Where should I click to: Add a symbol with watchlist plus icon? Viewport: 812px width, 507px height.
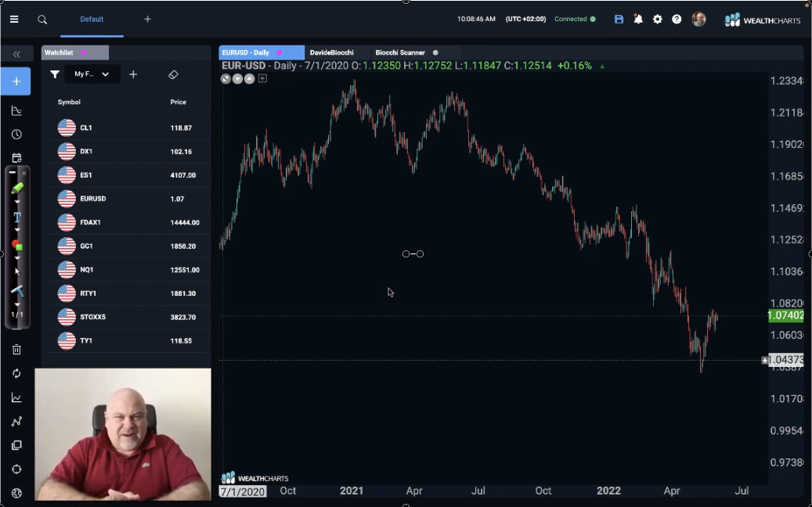coord(133,74)
